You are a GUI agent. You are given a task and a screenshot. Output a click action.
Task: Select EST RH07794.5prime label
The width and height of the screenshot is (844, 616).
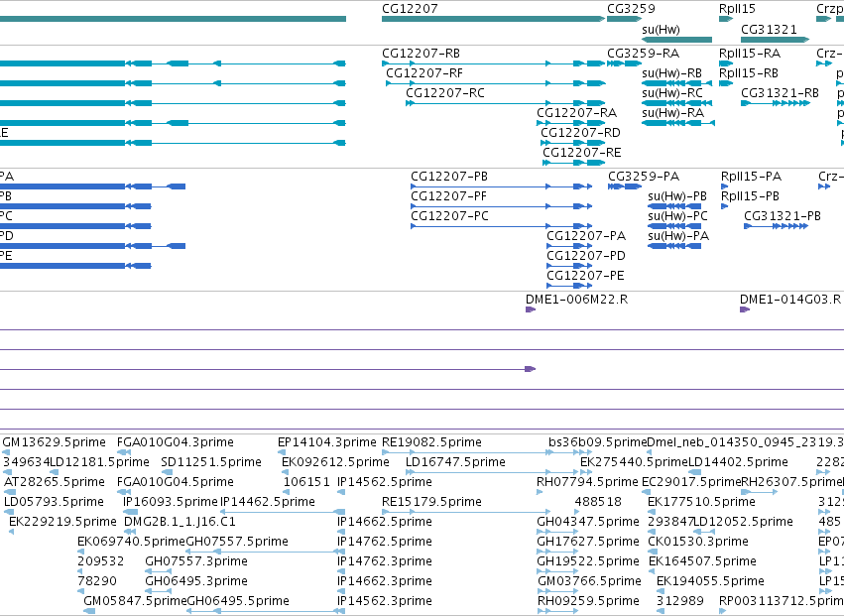(x=587, y=482)
